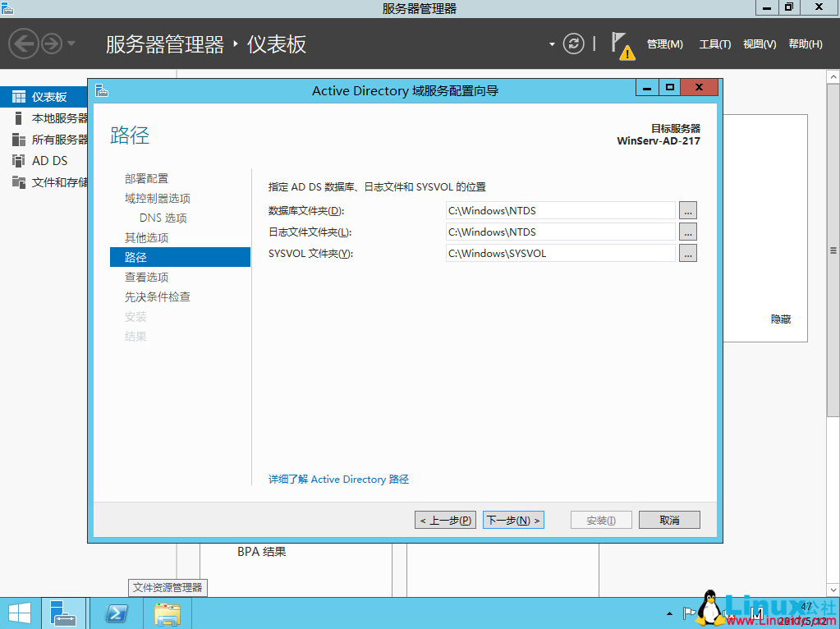Click 下一步(N) to continue
Viewport: 840px width, 629px height.
coord(512,519)
